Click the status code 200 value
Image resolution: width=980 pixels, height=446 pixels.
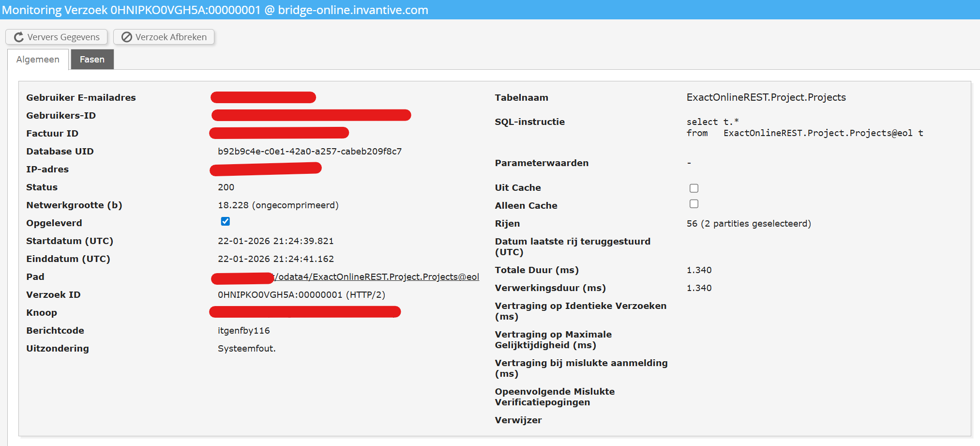coord(226,187)
